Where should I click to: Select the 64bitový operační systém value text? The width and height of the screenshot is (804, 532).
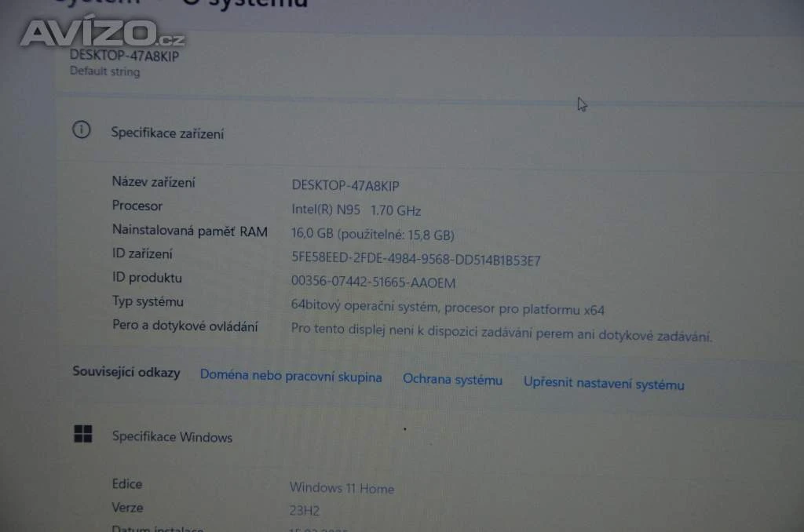click(x=448, y=308)
